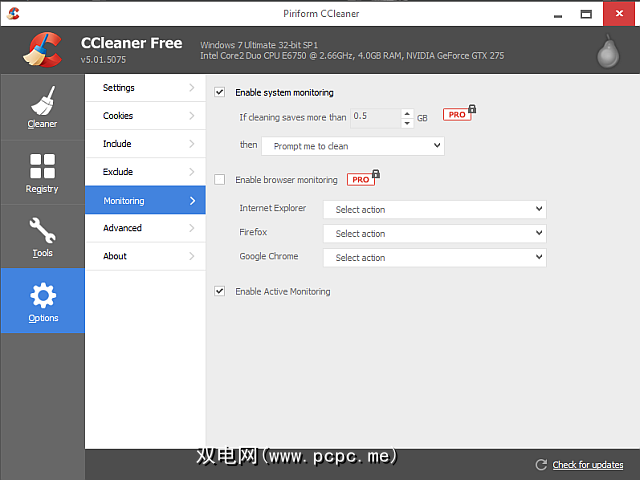This screenshot has width=640, height=480.
Task: Click the 'CCleaner Free' title text
Action: coord(131,43)
